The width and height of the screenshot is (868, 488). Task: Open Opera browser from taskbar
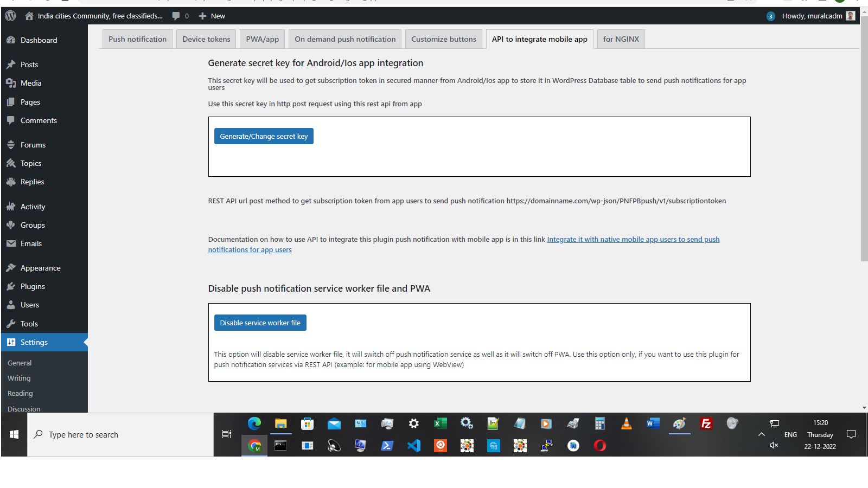(599, 446)
